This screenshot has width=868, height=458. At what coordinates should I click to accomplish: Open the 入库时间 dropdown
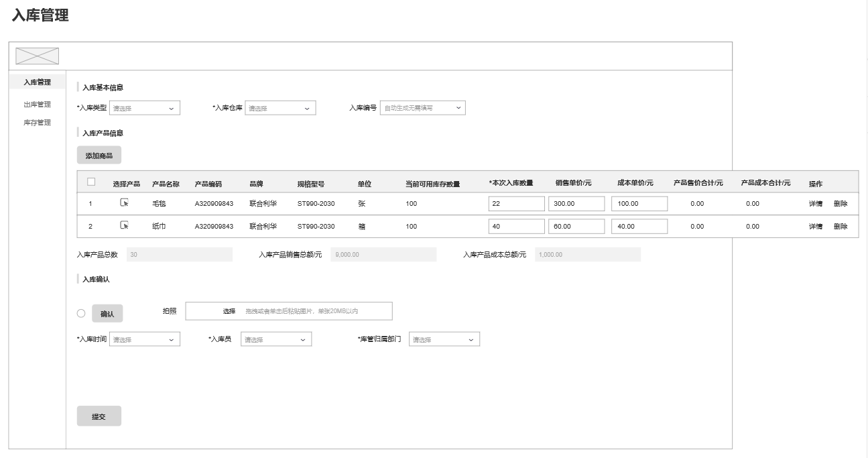pyautogui.click(x=145, y=339)
